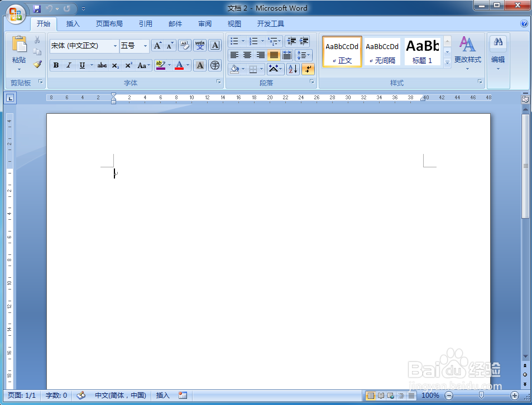Select the italic formatting icon
This screenshot has height=405, width=532.
pyautogui.click(x=69, y=65)
